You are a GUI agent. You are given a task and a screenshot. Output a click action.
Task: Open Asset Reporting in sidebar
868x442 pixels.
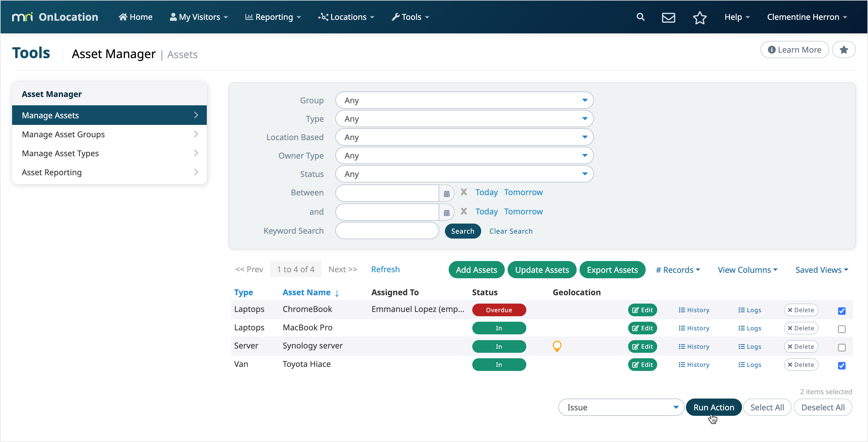pyautogui.click(x=109, y=172)
